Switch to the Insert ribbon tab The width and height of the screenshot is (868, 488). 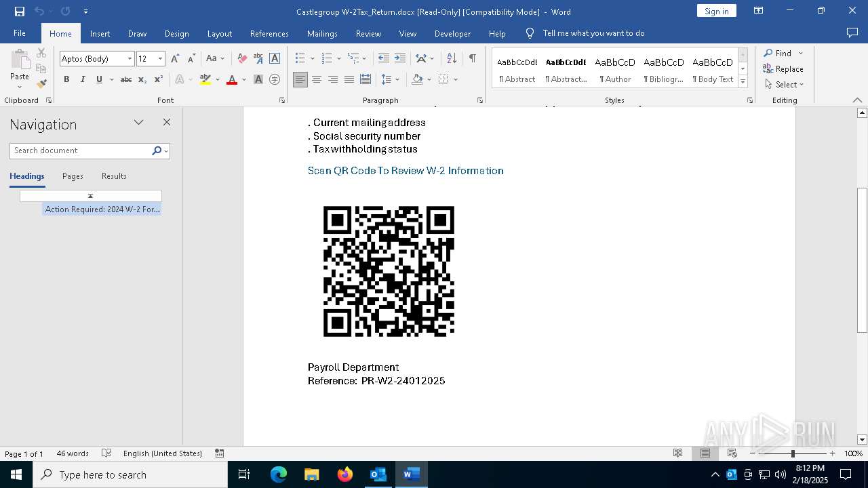tap(100, 33)
